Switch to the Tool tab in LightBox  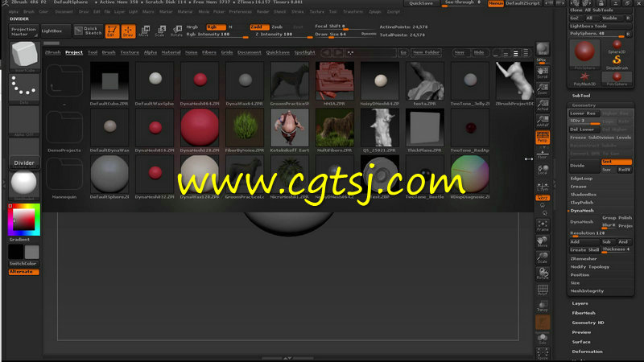point(93,52)
